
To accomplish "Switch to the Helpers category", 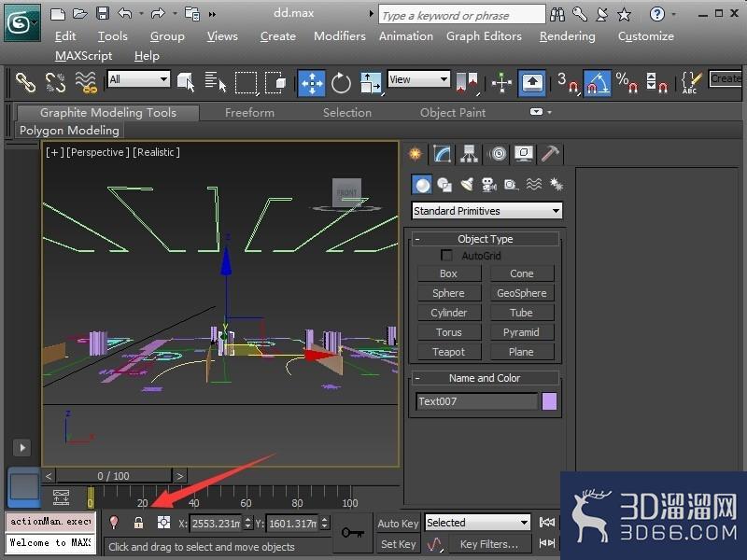I will 511,185.
